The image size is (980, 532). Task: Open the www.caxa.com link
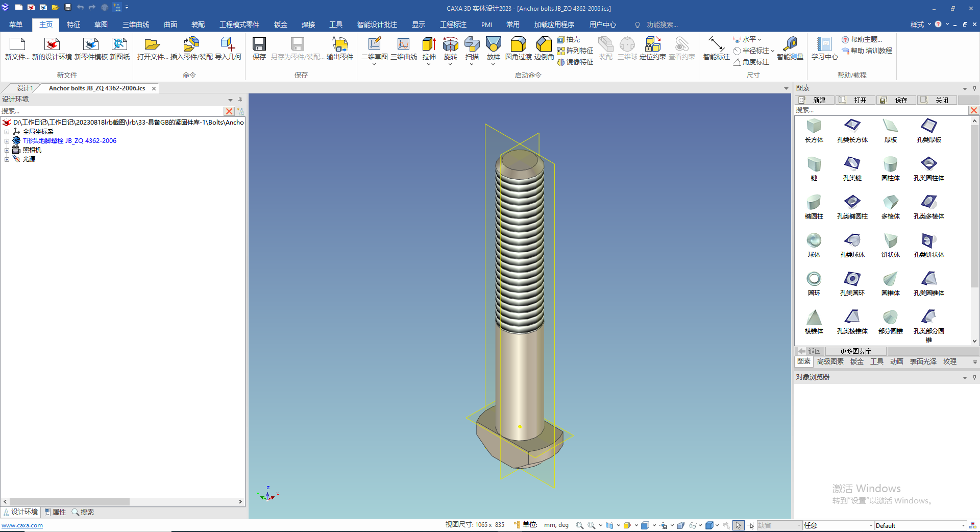(22, 525)
